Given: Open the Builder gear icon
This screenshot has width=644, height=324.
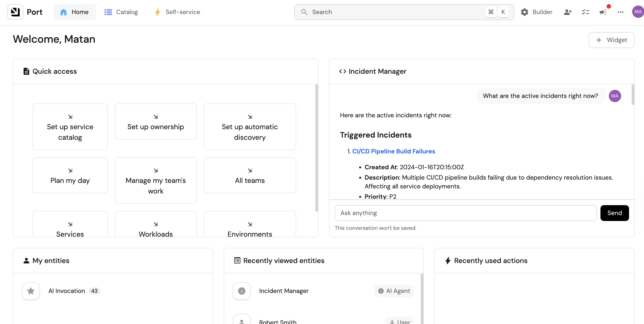Looking at the screenshot, I should click(525, 12).
